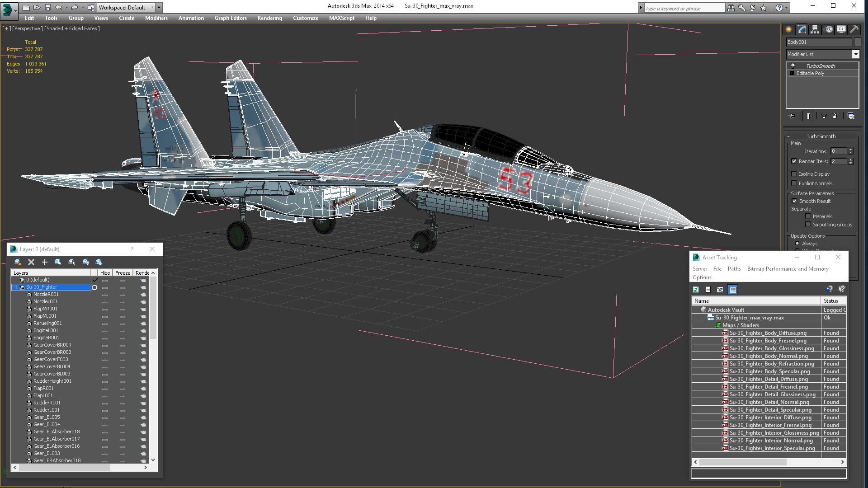Open the Modify command panel tab
The image size is (868, 488).
point(802,29)
